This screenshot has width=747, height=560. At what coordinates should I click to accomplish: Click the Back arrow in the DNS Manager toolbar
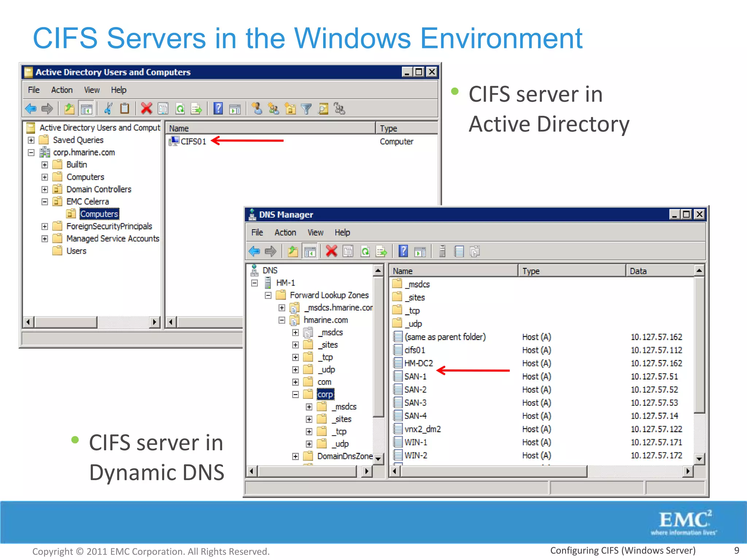[x=254, y=251]
